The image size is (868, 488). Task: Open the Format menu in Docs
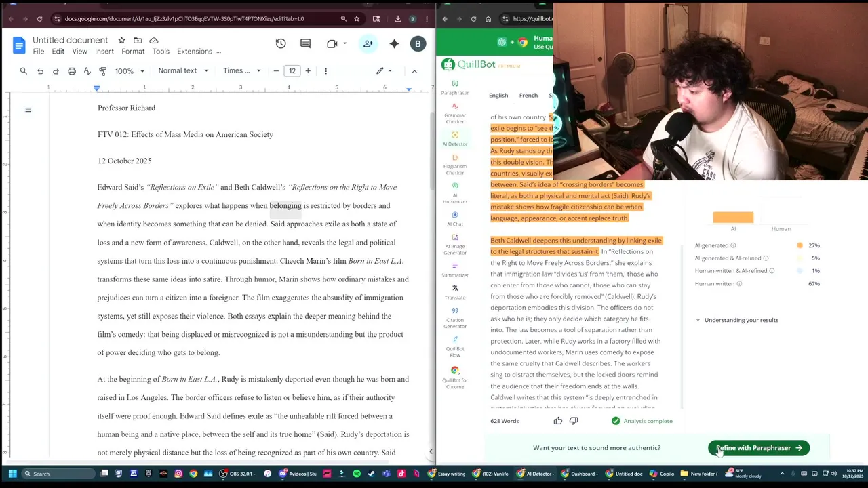click(133, 52)
